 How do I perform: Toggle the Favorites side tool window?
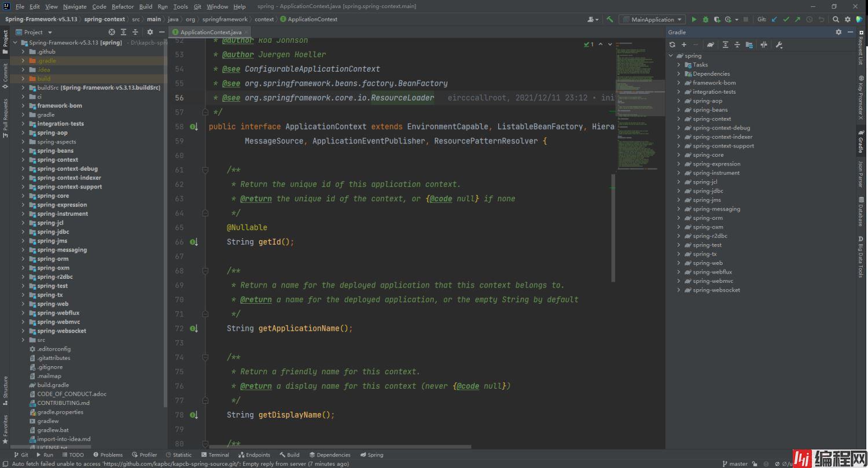pos(5,429)
